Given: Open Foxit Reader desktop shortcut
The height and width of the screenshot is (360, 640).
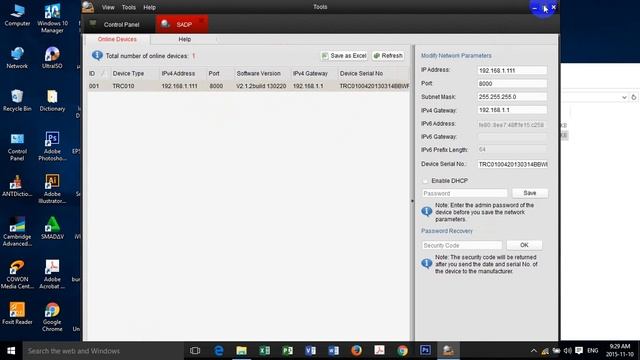Looking at the screenshot, I should tap(17, 313).
